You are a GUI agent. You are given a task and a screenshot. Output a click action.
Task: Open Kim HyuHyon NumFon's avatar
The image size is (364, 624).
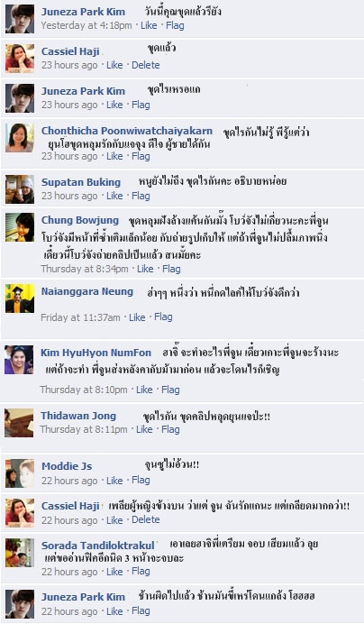pos(19,360)
